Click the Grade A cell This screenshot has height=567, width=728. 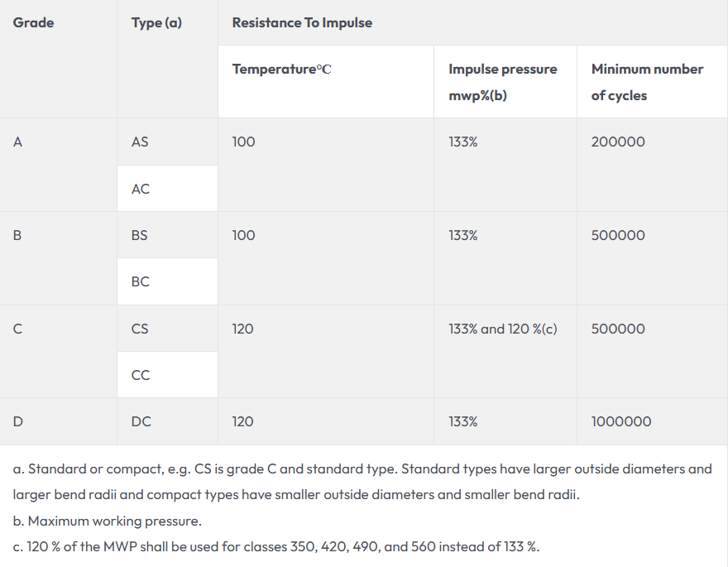(18, 142)
